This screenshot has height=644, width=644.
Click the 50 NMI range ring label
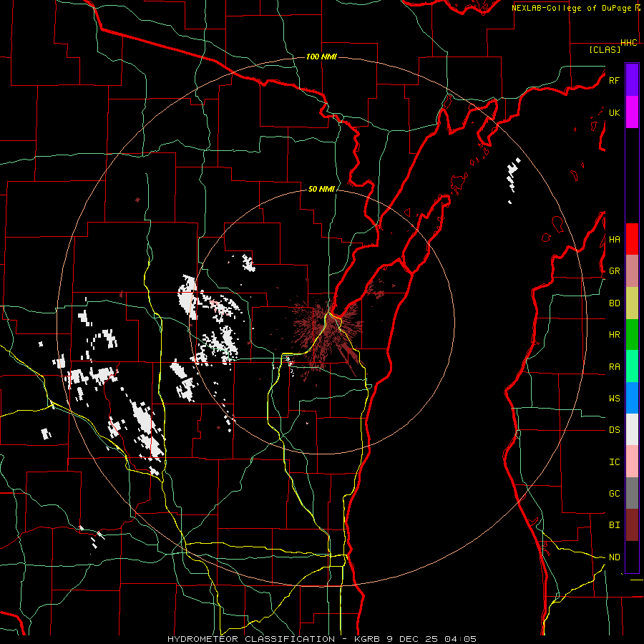click(x=321, y=189)
